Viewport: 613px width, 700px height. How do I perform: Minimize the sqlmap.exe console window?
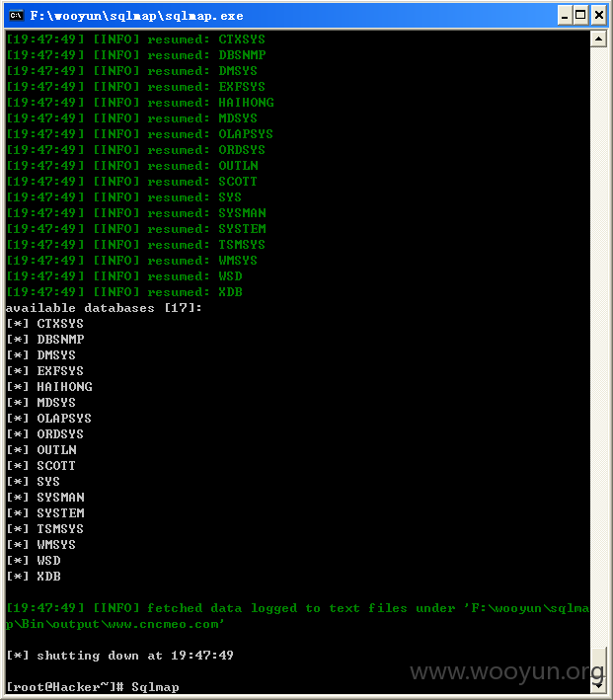(x=565, y=16)
